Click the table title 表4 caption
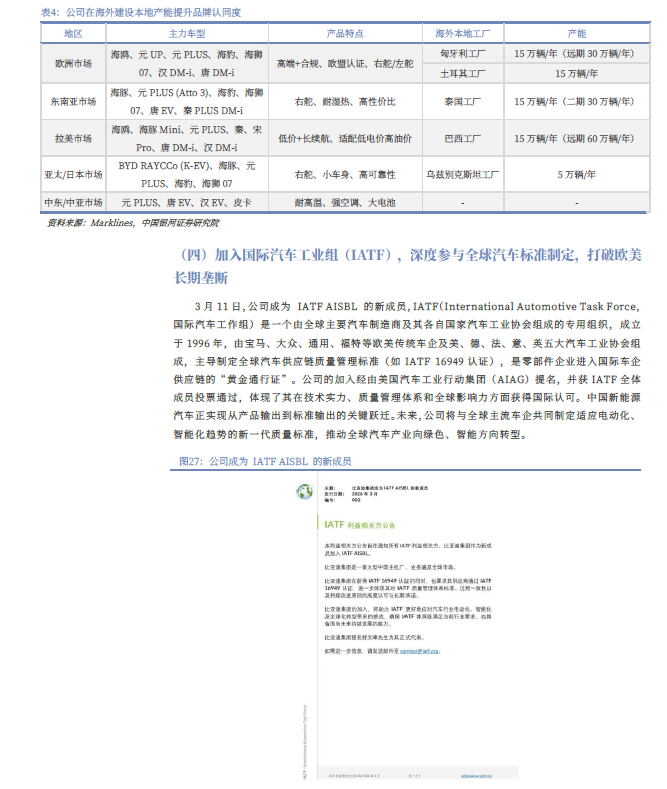This screenshot has width=667, height=789. 141,12
